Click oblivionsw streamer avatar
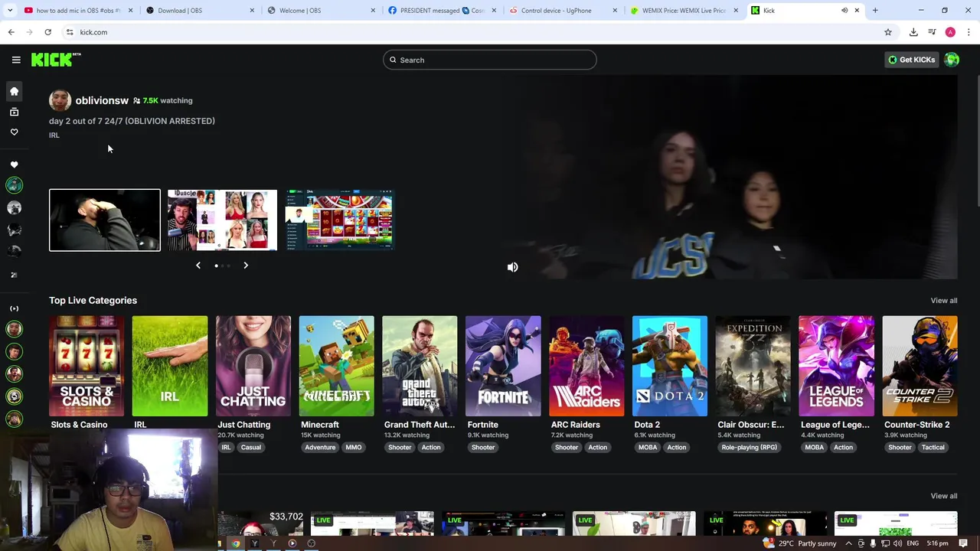Viewport: 980px width, 551px height. click(x=60, y=100)
